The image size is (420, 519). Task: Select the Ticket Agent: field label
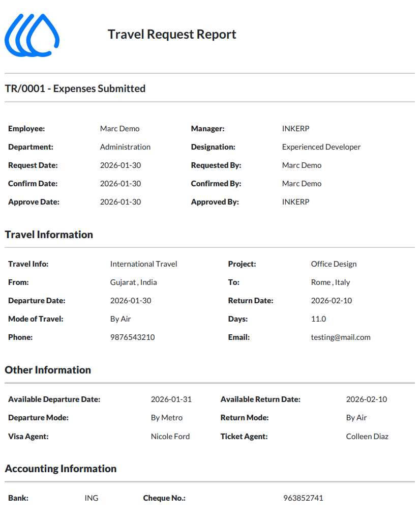[x=244, y=437]
